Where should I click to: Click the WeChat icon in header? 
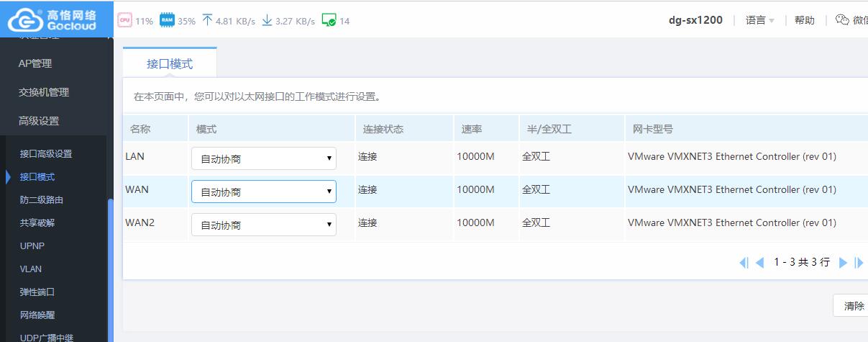tap(842, 20)
